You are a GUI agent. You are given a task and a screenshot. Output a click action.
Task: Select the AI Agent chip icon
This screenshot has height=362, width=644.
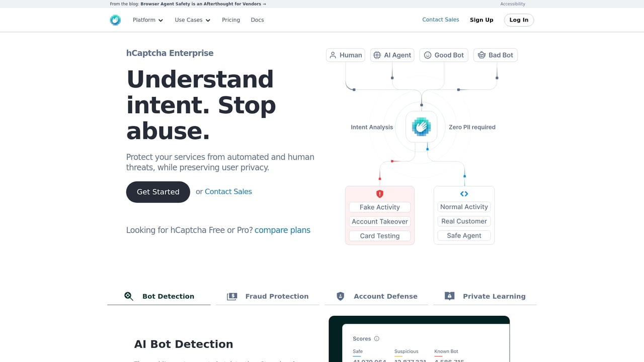[392, 55]
